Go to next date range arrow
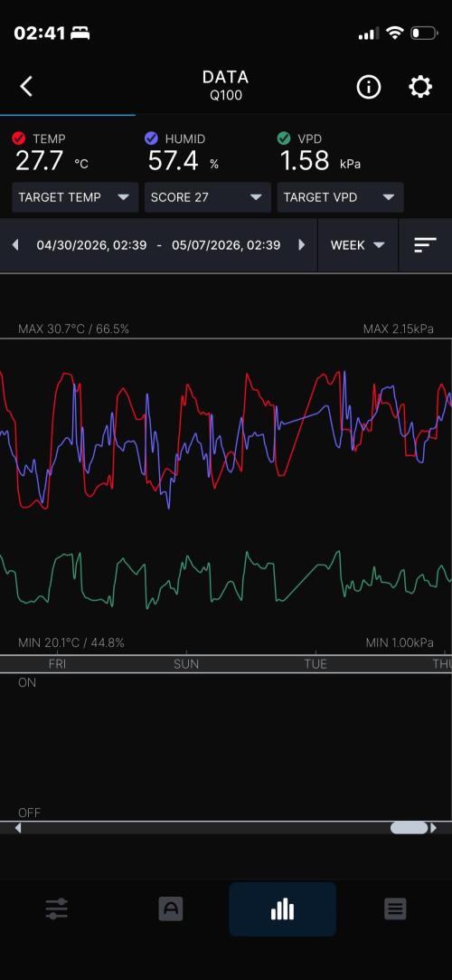The image size is (452, 980). tap(302, 245)
